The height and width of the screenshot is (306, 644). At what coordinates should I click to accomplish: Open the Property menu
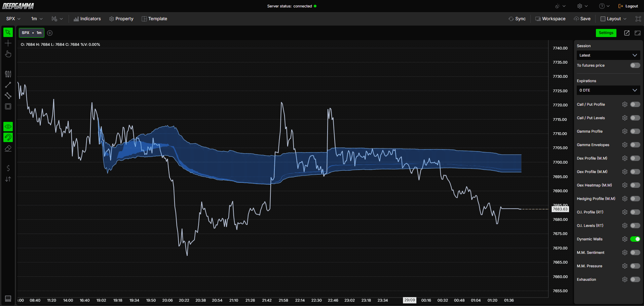[121, 19]
